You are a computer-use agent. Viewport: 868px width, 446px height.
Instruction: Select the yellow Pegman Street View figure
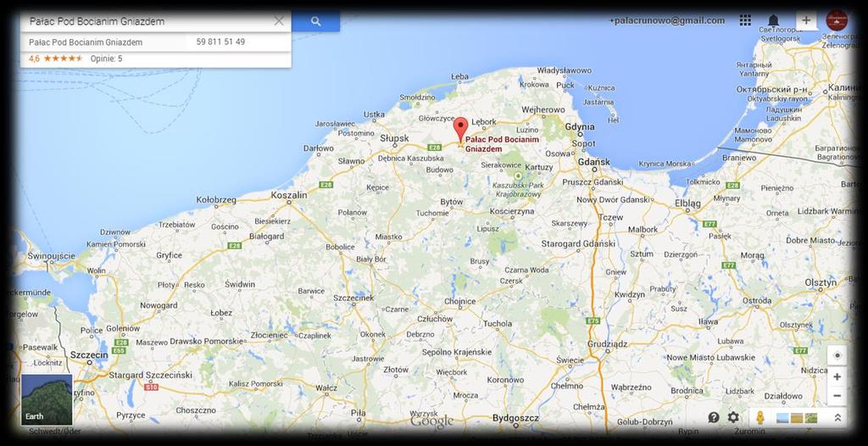(x=760, y=417)
